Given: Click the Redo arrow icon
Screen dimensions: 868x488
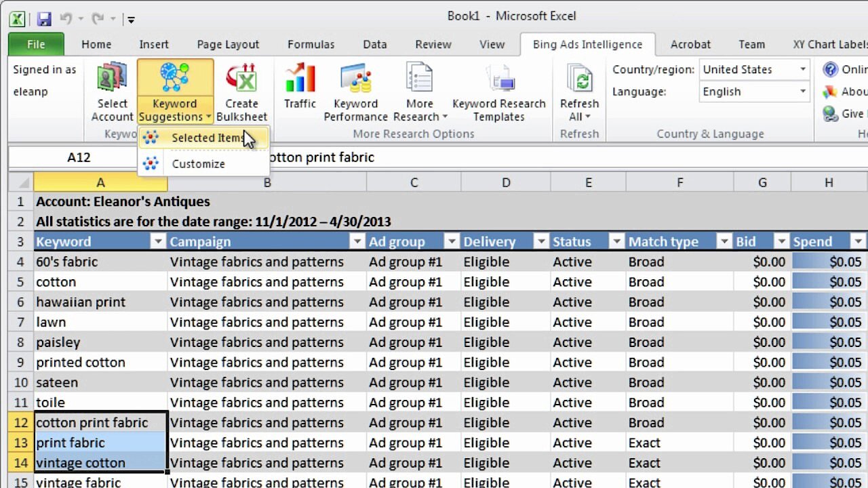Looking at the screenshot, I should pyautogui.click(x=97, y=19).
